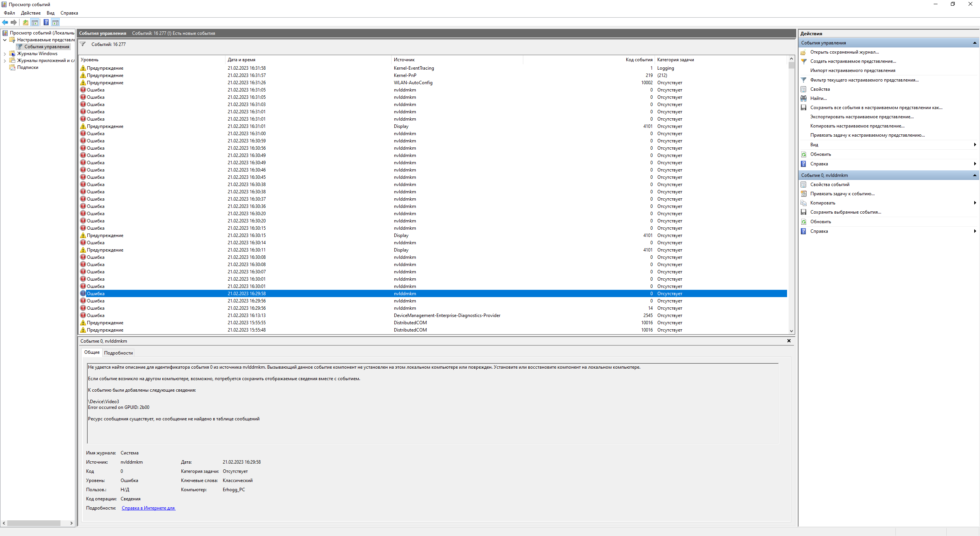The width and height of the screenshot is (980, 536).
Task: Click Сохранить выбранные события floppy icon
Action: click(804, 212)
